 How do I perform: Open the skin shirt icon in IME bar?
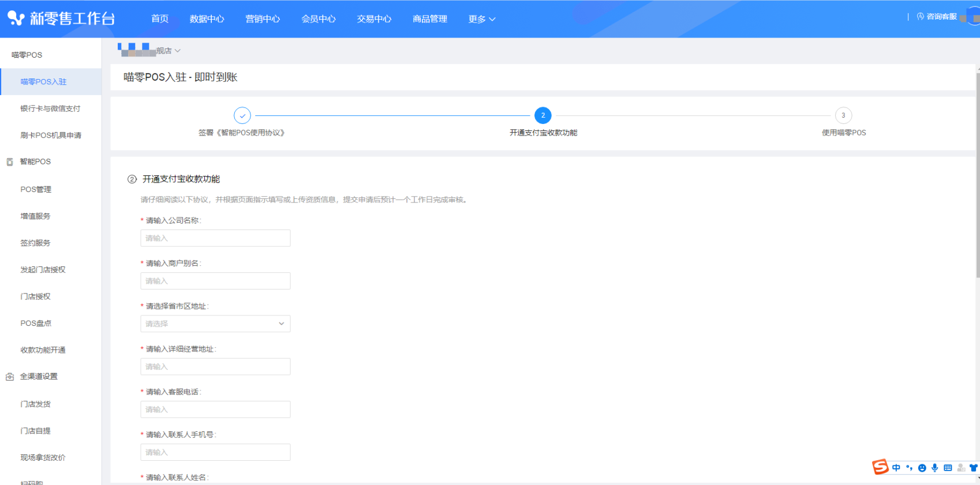pyautogui.click(x=974, y=468)
